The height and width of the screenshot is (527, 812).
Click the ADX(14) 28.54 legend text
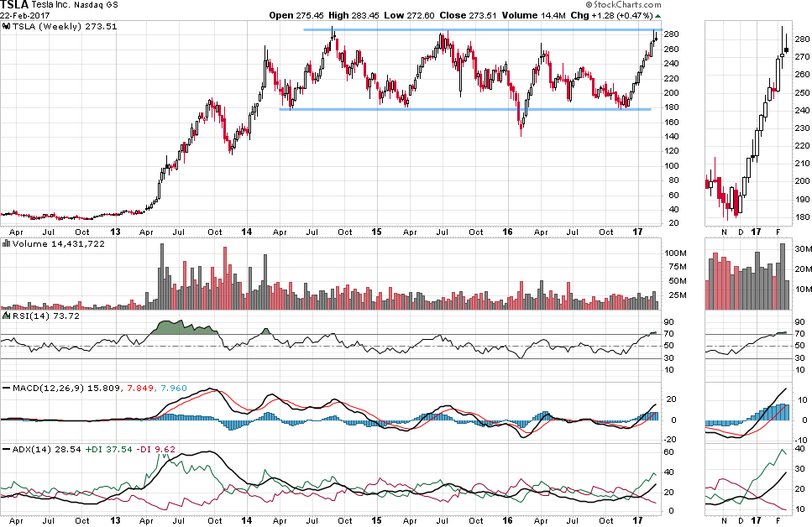[x=47, y=449]
